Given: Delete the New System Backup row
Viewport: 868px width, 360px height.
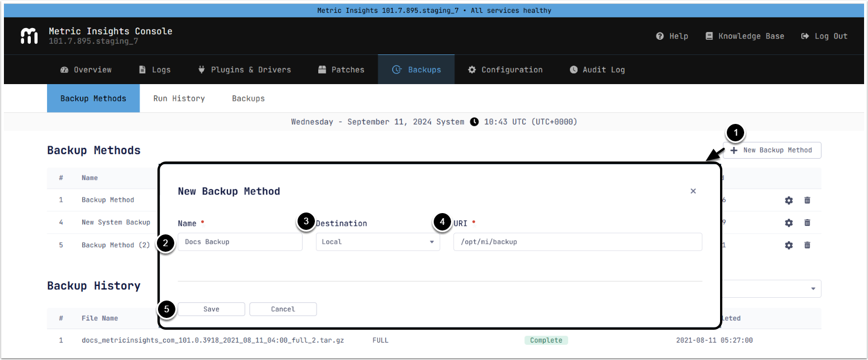Looking at the screenshot, I should pos(807,223).
